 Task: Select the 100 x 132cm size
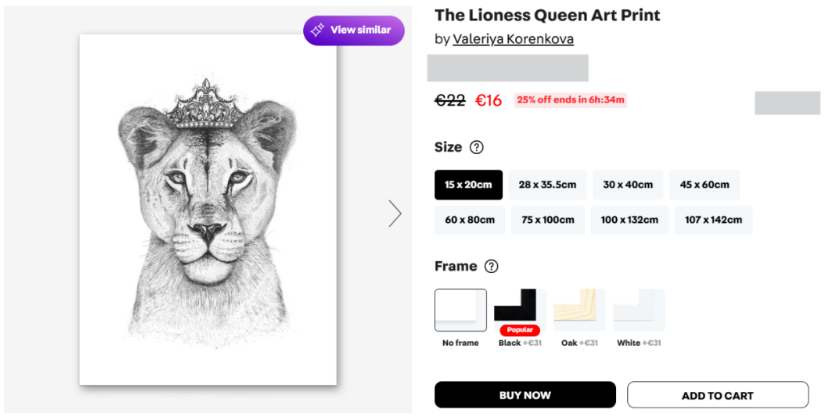pos(630,220)
